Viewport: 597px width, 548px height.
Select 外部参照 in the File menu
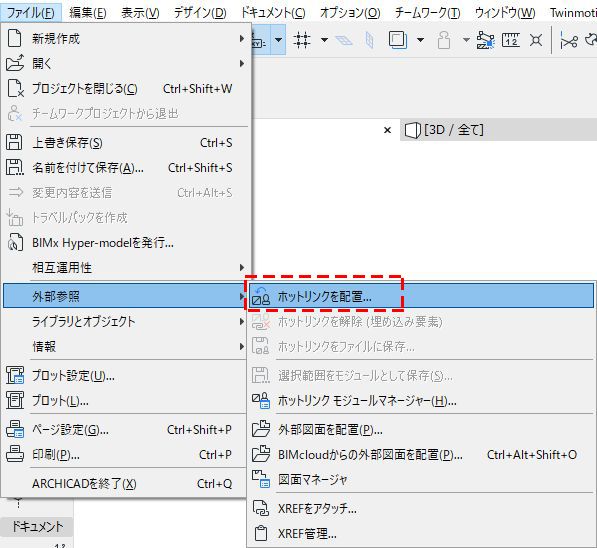pos(125,296)
